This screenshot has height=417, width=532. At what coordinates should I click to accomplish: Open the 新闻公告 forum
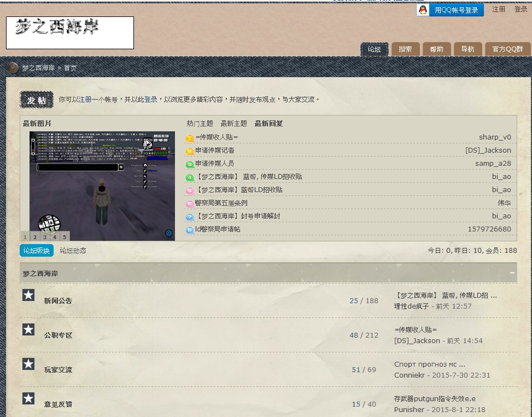point(58,301)
